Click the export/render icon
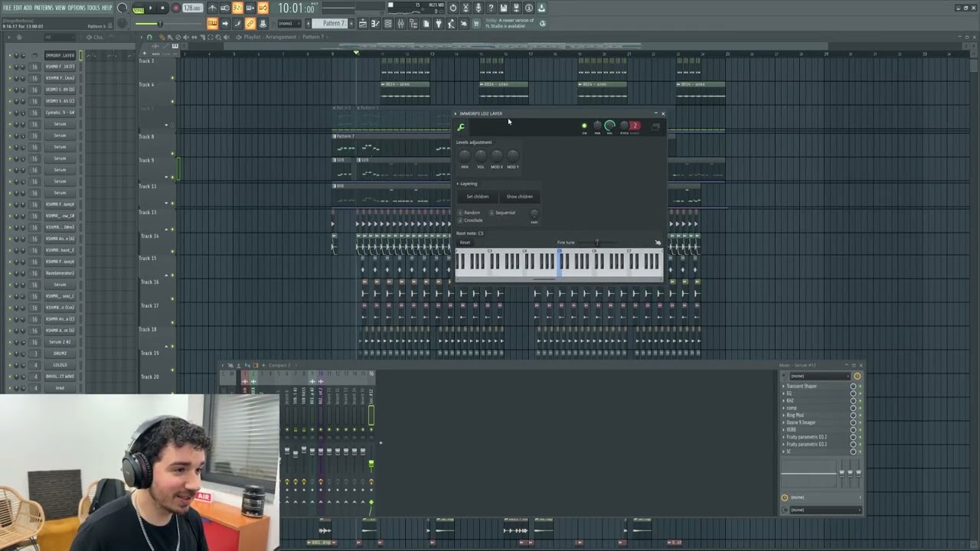Viewport: 980px width, 551px height. pyautogui.click(x=516, y=8)
